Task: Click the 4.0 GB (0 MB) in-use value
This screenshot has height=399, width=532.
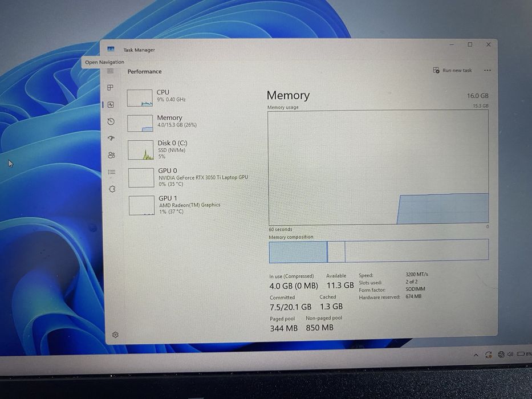Action: (294, 286)
